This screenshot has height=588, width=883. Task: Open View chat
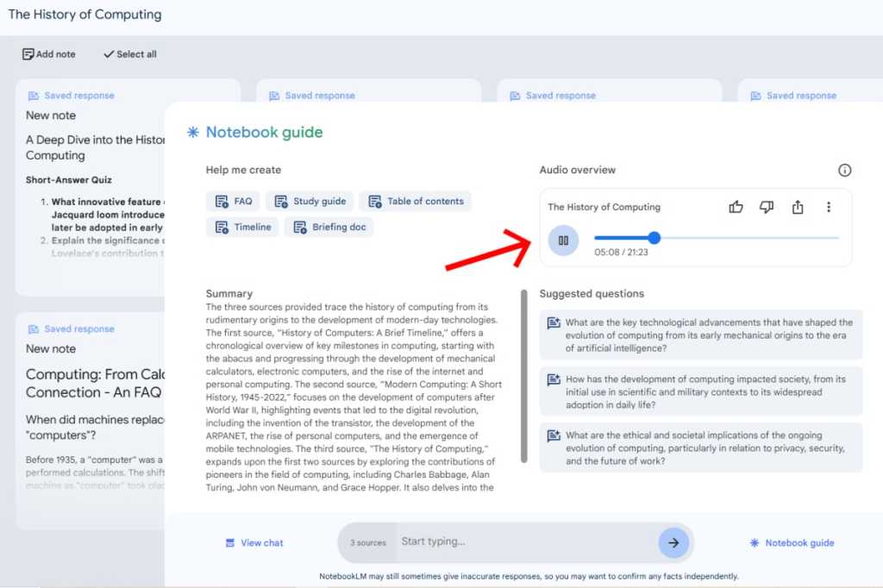coord(254,542)
